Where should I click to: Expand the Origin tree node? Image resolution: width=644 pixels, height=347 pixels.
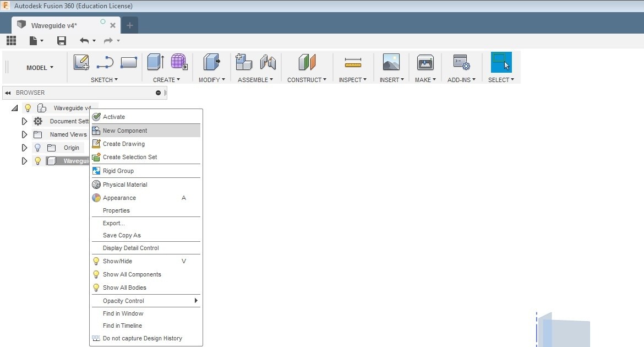click(24, 148)
